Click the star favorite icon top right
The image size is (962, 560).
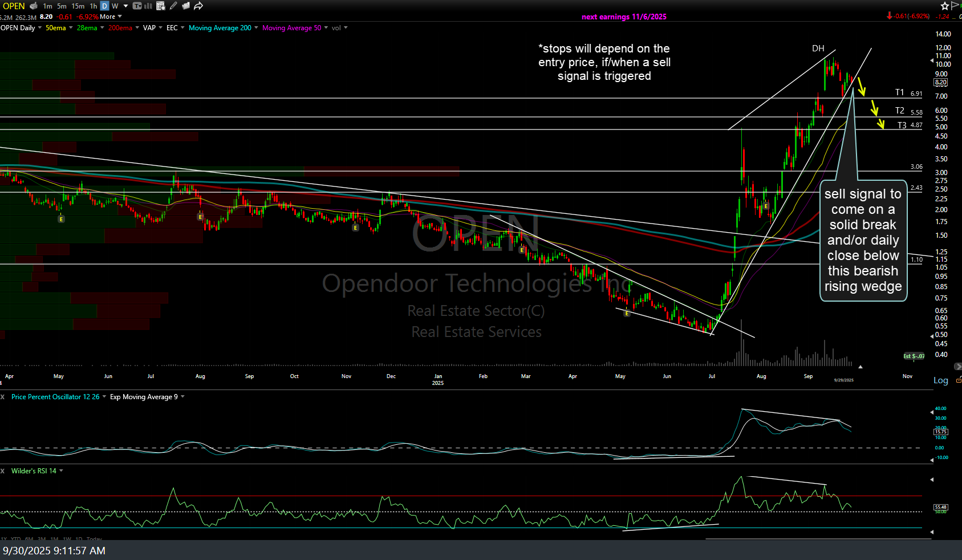tap(945, 6)
